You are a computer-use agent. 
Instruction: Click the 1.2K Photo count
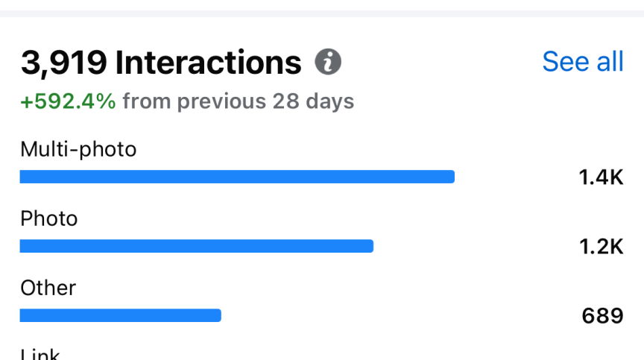click(601, 247)
